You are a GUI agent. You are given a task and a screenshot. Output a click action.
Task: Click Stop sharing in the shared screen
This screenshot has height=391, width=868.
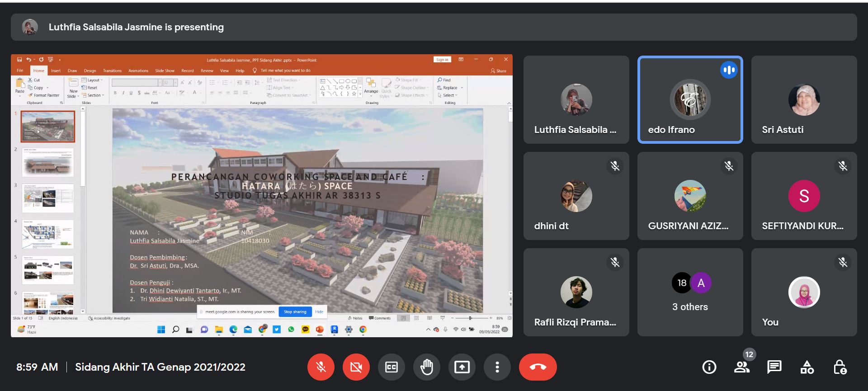(295, 311)
